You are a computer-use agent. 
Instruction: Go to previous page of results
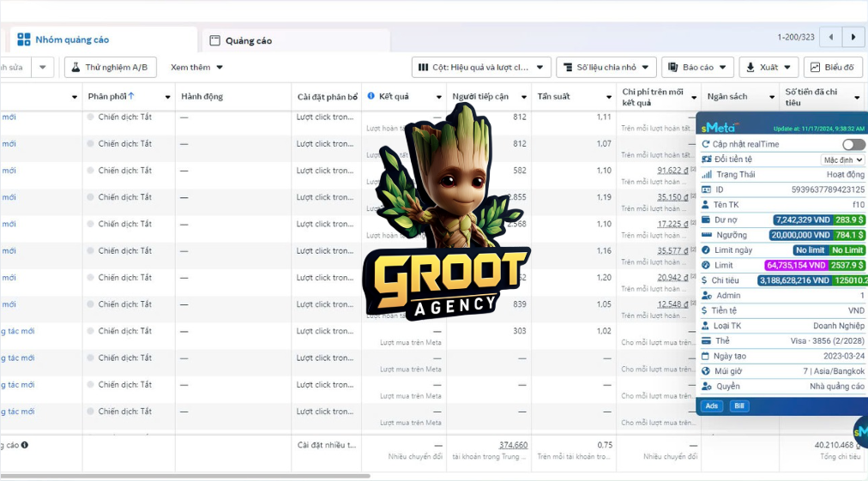tap(831, 37)
